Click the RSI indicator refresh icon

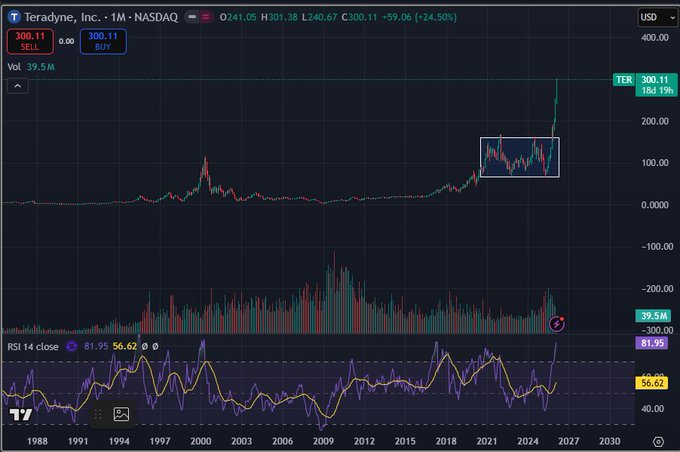click(72, 346)
